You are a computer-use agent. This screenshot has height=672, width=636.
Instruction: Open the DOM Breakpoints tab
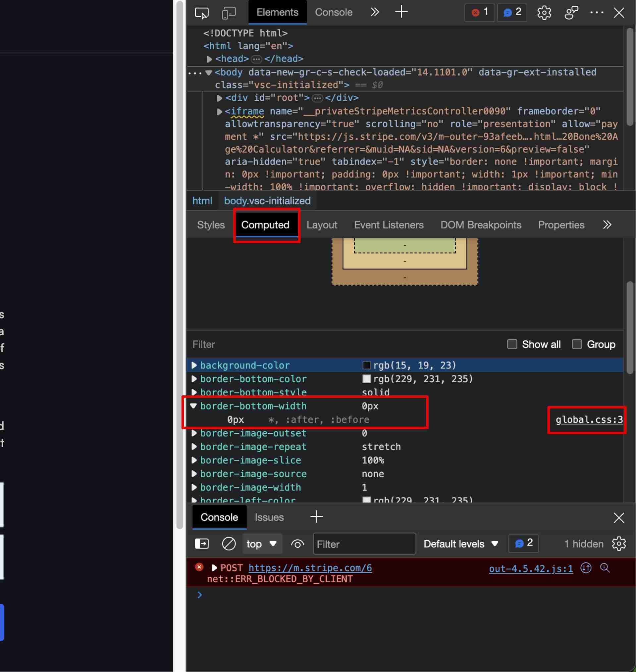pos(481,224)
